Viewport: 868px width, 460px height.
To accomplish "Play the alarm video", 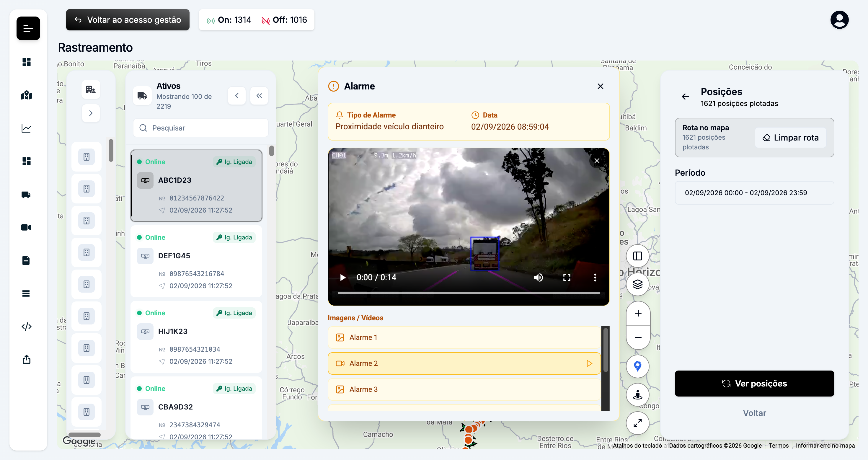I will pos(343,277).
